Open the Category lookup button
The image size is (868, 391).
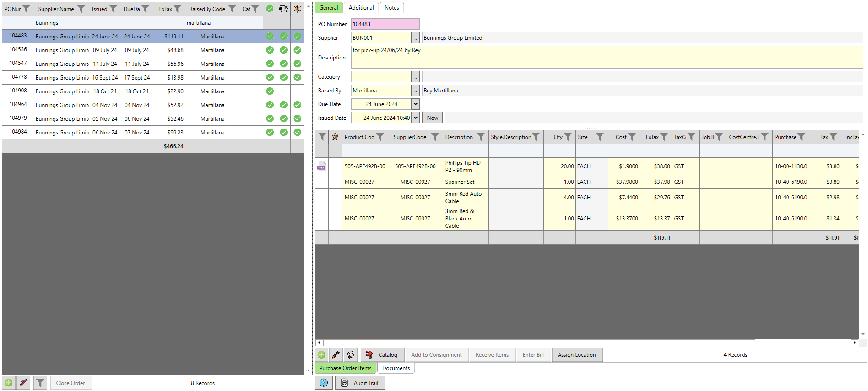click(415, 77)
